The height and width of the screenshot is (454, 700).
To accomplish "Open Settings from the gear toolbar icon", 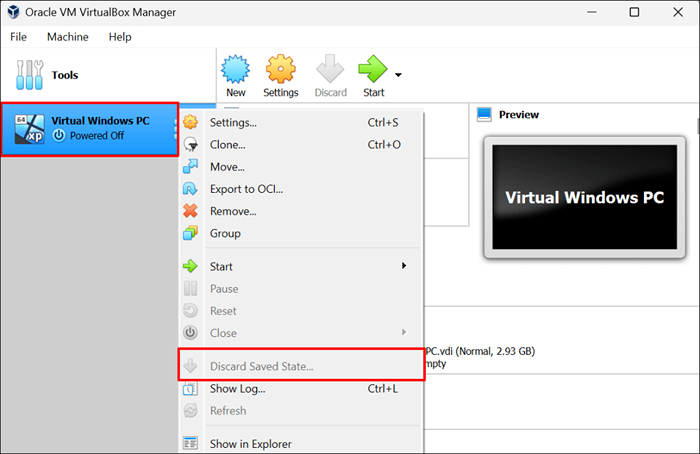I will [280, 69].
